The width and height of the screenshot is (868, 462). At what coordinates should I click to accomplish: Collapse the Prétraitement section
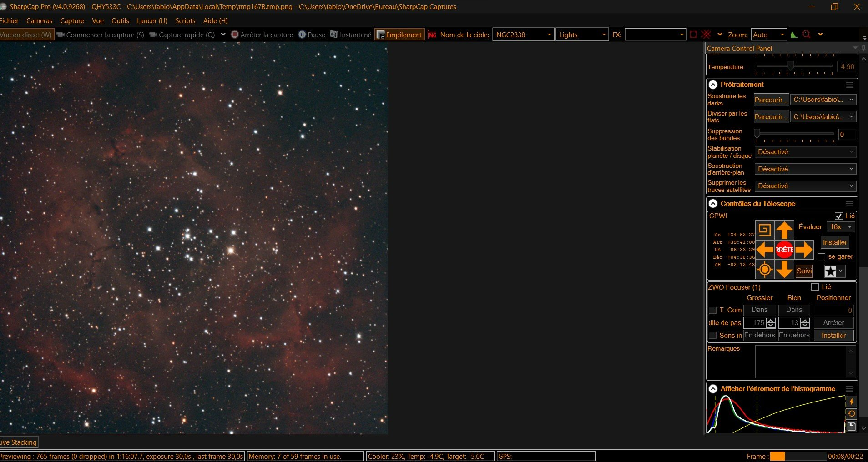click(x=713, y=85)
